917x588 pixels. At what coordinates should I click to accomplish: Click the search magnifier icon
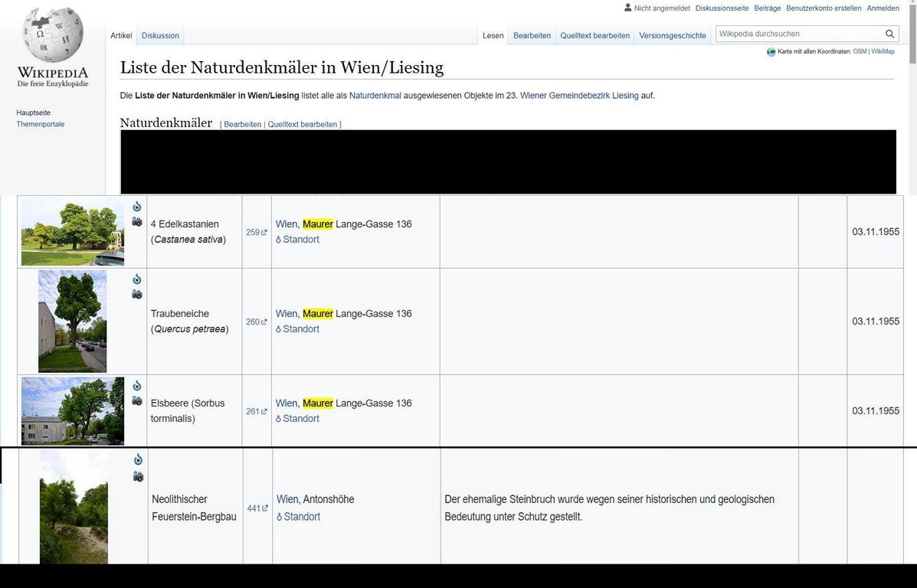coord(889,34)
